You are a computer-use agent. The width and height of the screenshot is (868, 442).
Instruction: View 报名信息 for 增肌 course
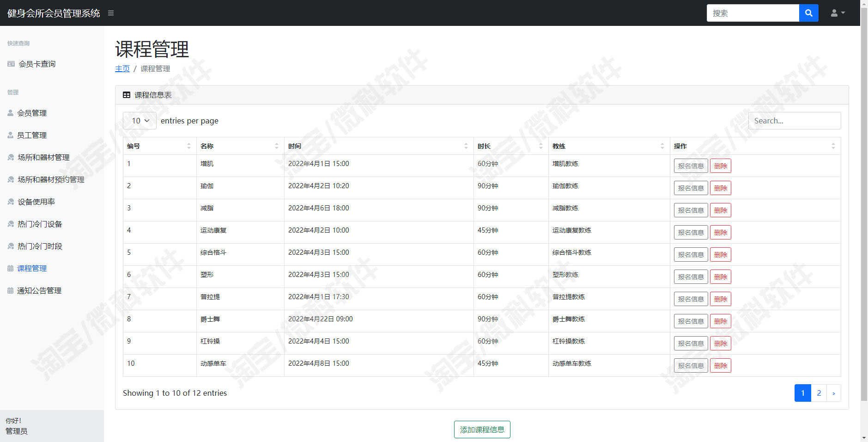[691, 166]
